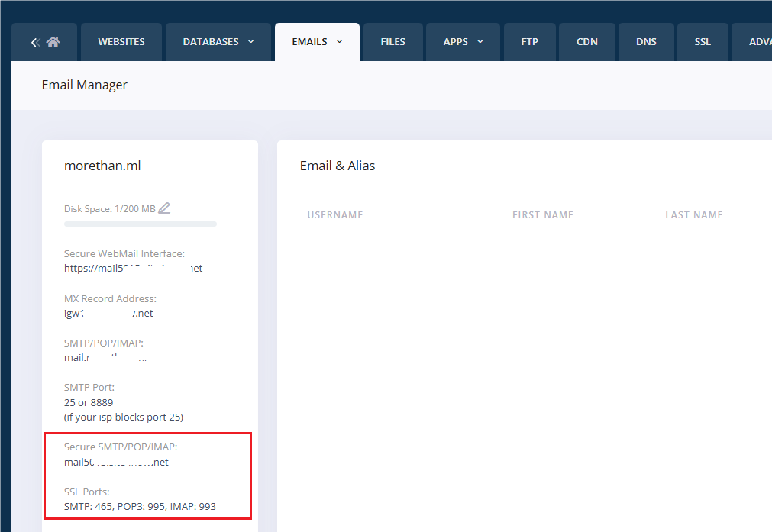The image size is (772, 532).
Task: Collapse navigation using the double-chevron icon
Action: (34, 41)
